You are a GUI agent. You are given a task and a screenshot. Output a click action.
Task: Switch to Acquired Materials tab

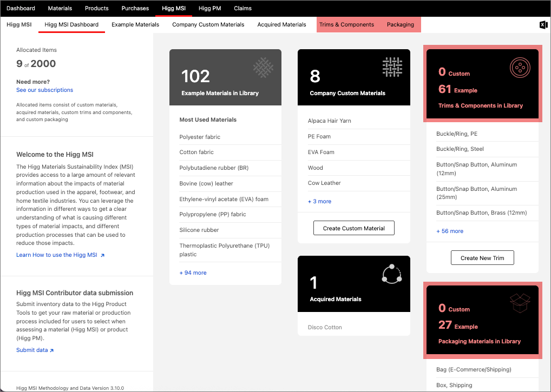click(x=282, y=24)
